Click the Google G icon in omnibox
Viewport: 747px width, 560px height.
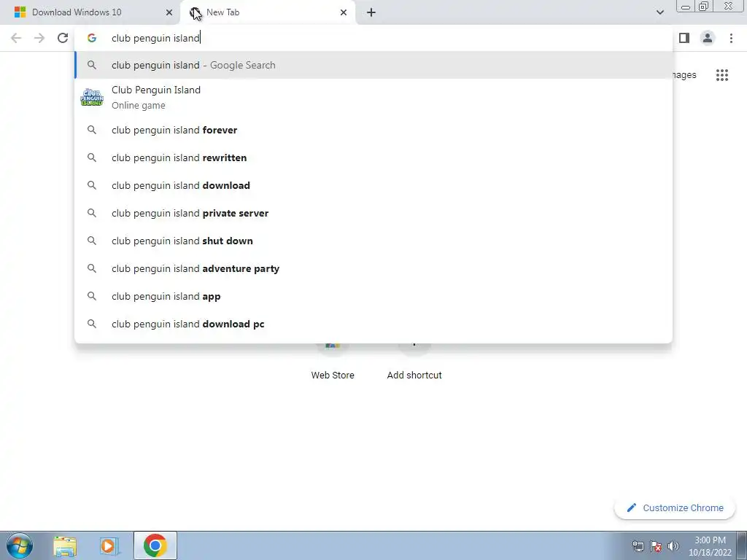91,38
